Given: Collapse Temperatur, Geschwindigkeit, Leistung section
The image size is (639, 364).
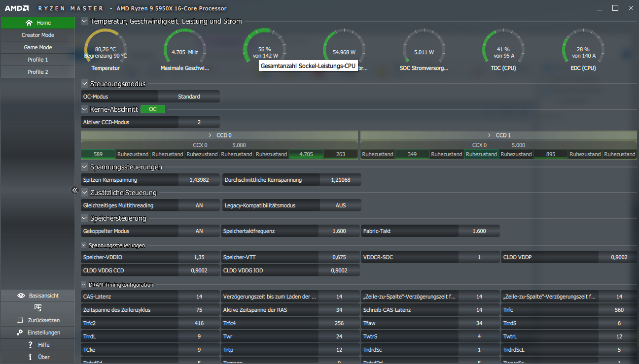Looking at the screenshot, I should click(x=84, y=21).
